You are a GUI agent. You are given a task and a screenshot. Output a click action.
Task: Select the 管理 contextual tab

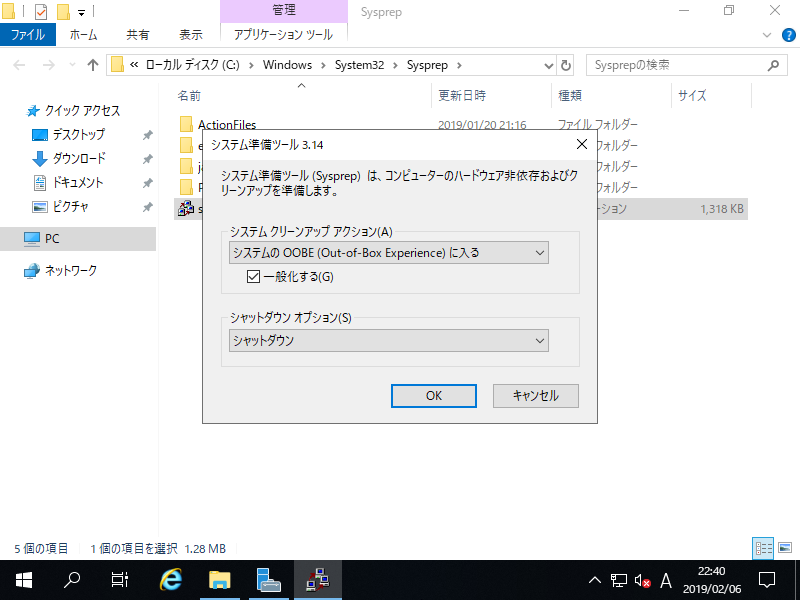pyautogui.click(x=284, y=11)
